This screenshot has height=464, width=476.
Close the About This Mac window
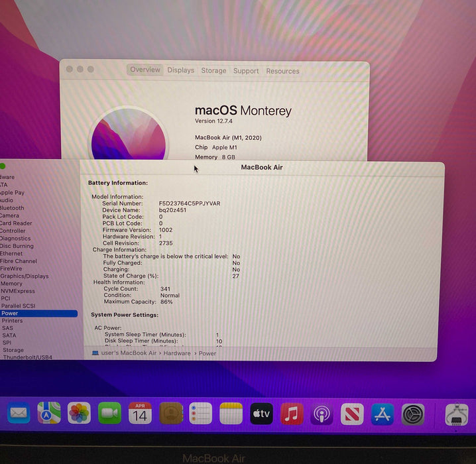coord(69,69)
